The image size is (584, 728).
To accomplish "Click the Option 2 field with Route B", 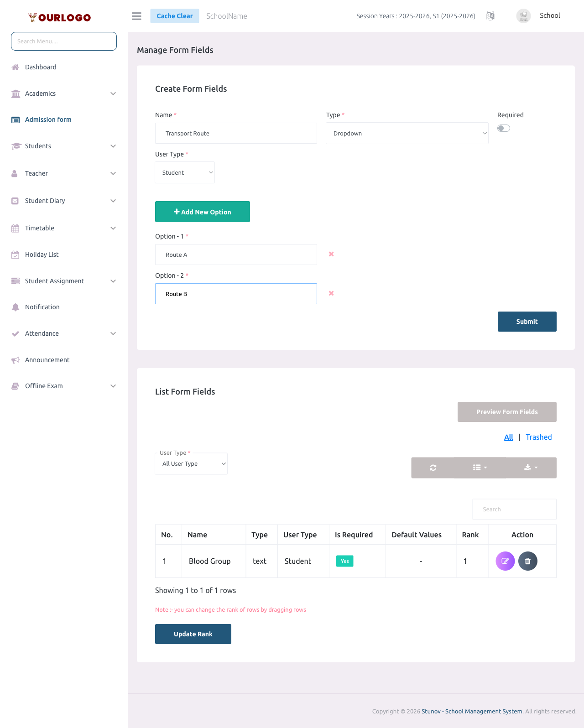I will 236,294.
